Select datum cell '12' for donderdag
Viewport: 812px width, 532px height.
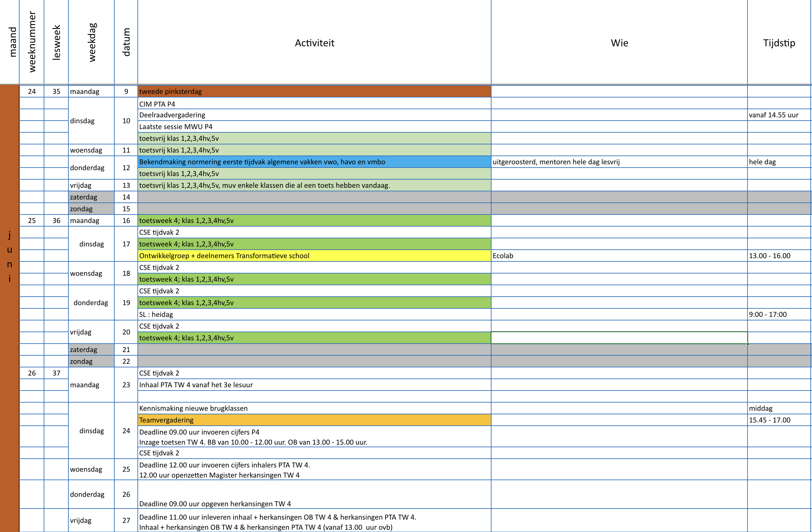[x=126, y=168]
